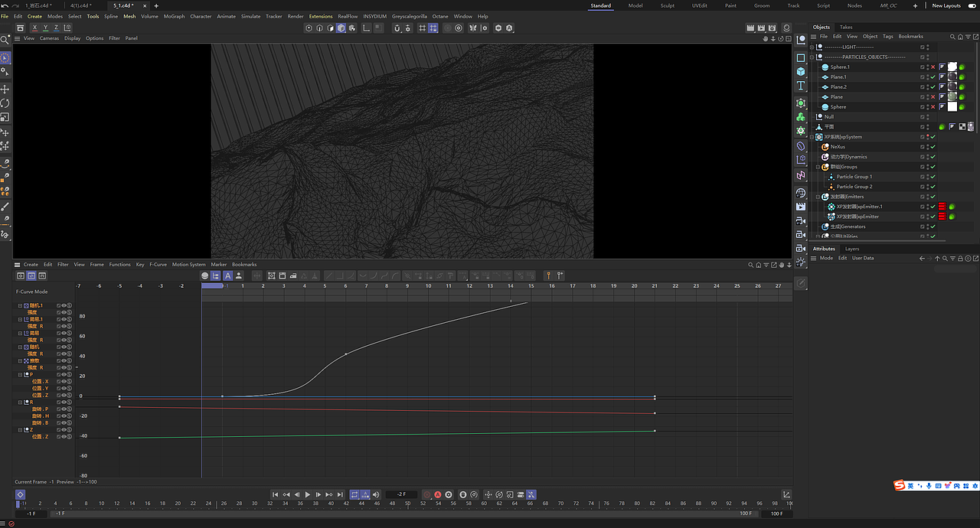Add a Cube primitive from side palette
The image size is (980, 528).
point(801,71)
